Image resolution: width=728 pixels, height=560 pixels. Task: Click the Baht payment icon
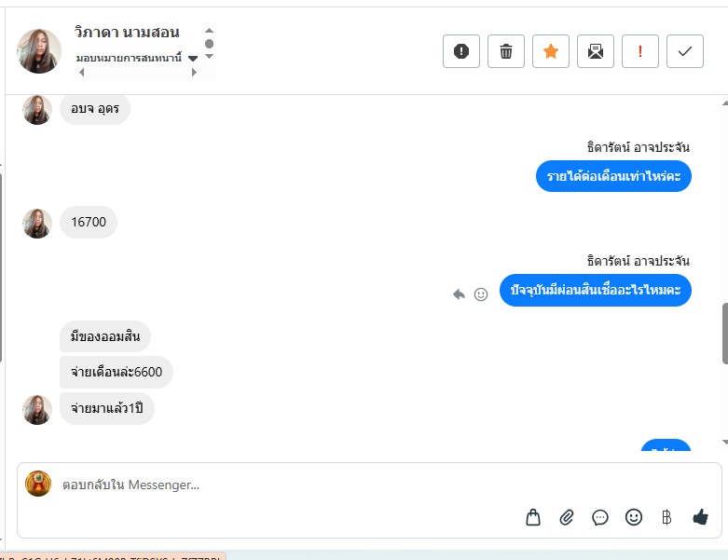click(666, 517)
